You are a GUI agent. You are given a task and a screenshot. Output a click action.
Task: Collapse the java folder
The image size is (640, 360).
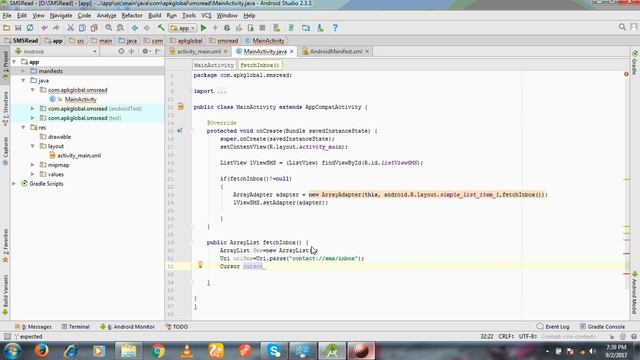coord(23,80)
